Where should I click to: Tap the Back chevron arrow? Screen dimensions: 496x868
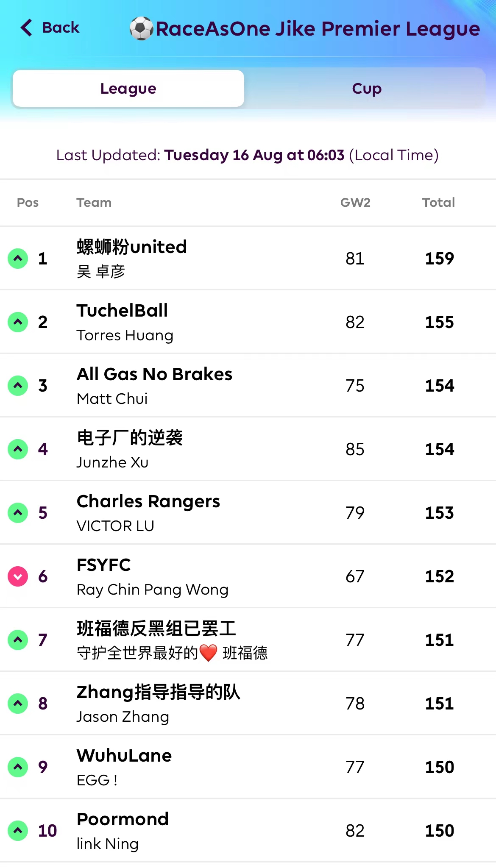pos(26,28)
